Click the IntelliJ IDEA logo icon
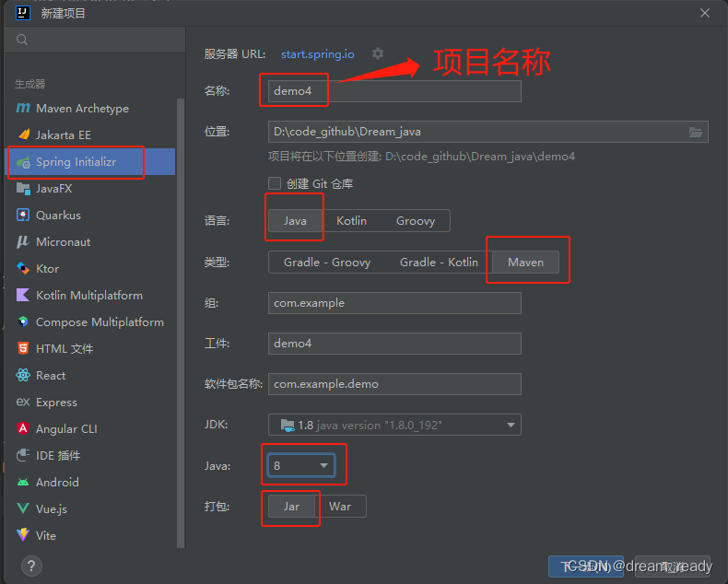This screenshot has width=728, height=584. click(23, 13)
